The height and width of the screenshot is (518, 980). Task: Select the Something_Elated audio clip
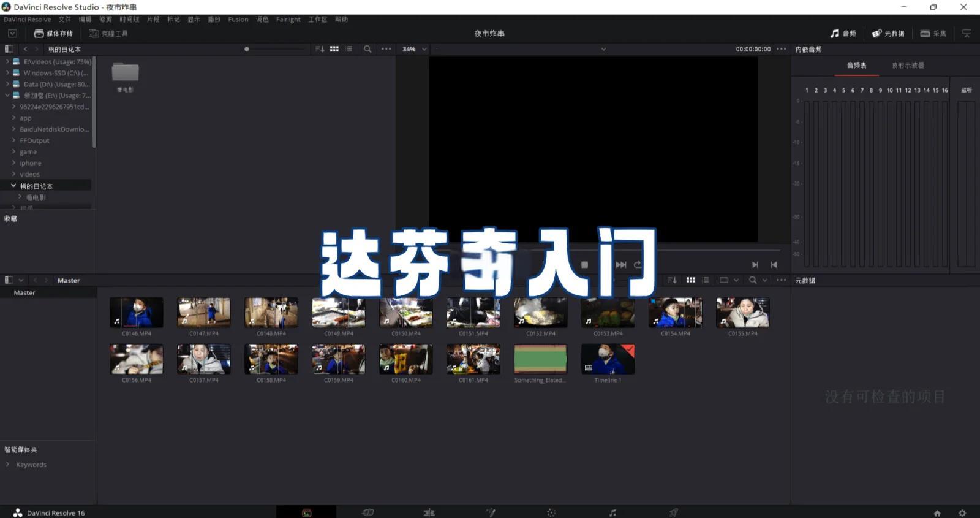click(x=541, y=359)
